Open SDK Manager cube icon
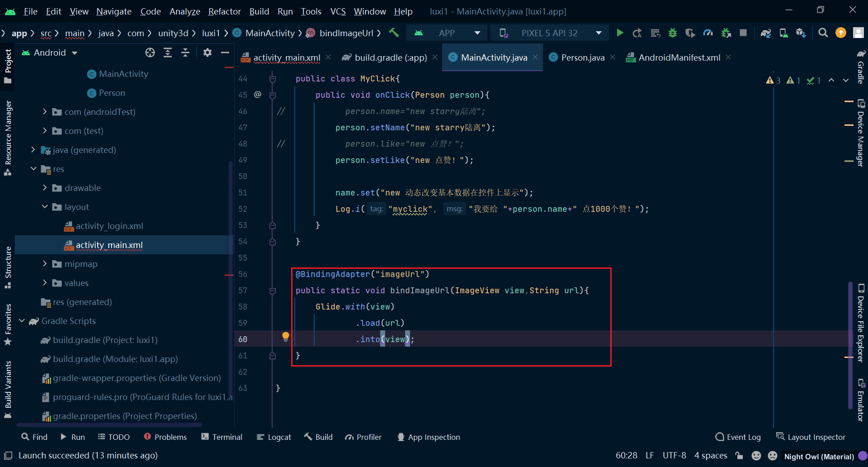Image resolution: width=868 pixels, height=467 pixels. coord(801,33)
